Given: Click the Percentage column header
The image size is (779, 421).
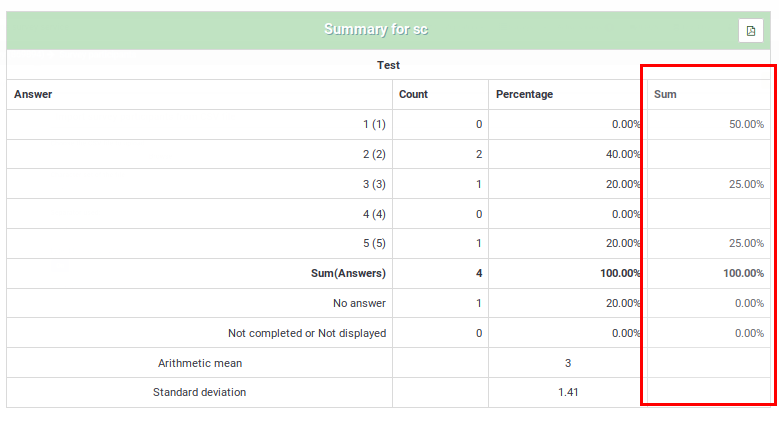Looking at the screenshot, I should [x=524, y=94].
